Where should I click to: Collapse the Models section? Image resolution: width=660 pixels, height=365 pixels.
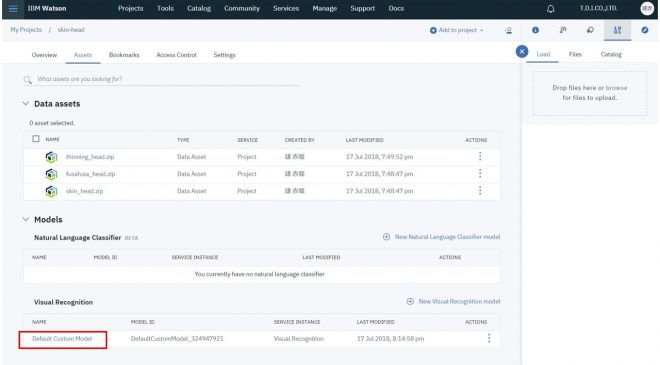tap(26, 219)
